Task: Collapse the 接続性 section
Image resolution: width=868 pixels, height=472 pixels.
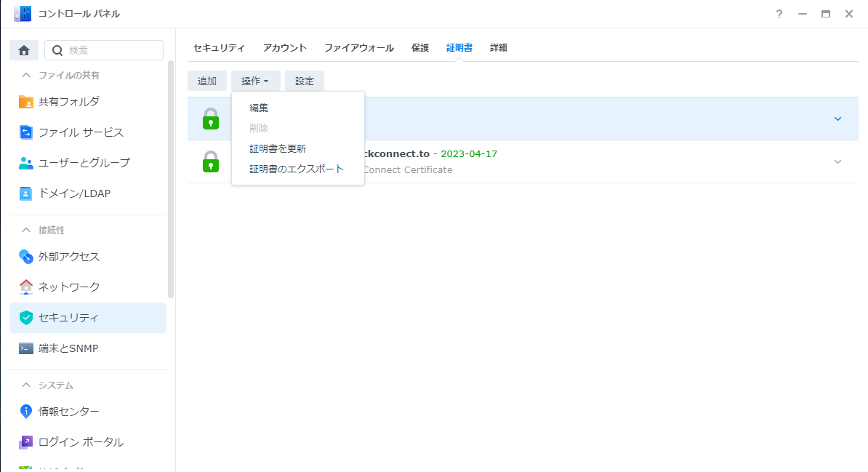Action: point(26,230)
